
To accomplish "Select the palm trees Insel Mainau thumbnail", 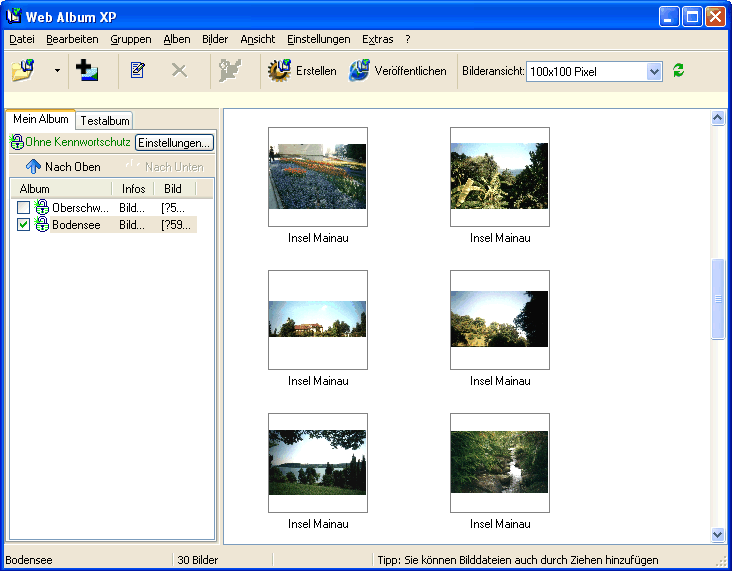I will click(x=500, y=176).
